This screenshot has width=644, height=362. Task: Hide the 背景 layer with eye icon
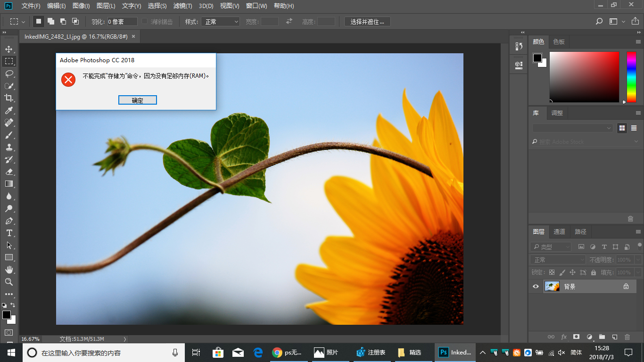536,286
